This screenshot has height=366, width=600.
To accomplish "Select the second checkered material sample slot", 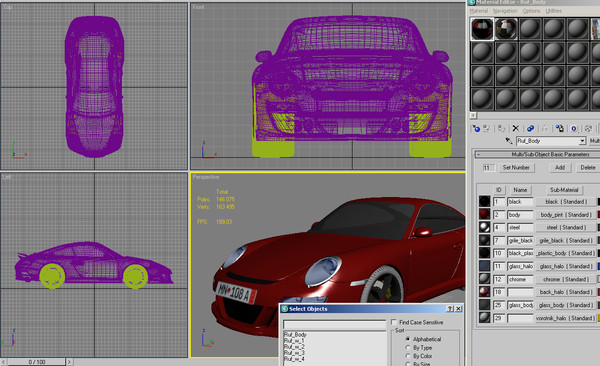I will coord(506,29).
